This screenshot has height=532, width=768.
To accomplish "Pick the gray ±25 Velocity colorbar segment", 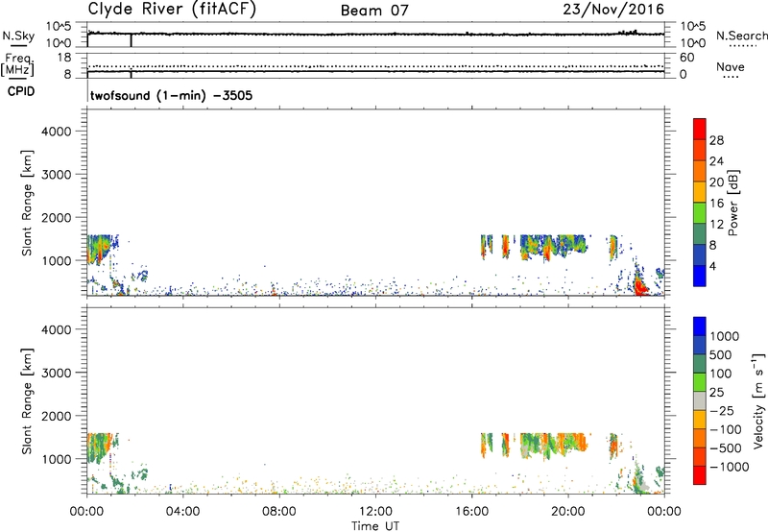I will [x=700, y=400].
